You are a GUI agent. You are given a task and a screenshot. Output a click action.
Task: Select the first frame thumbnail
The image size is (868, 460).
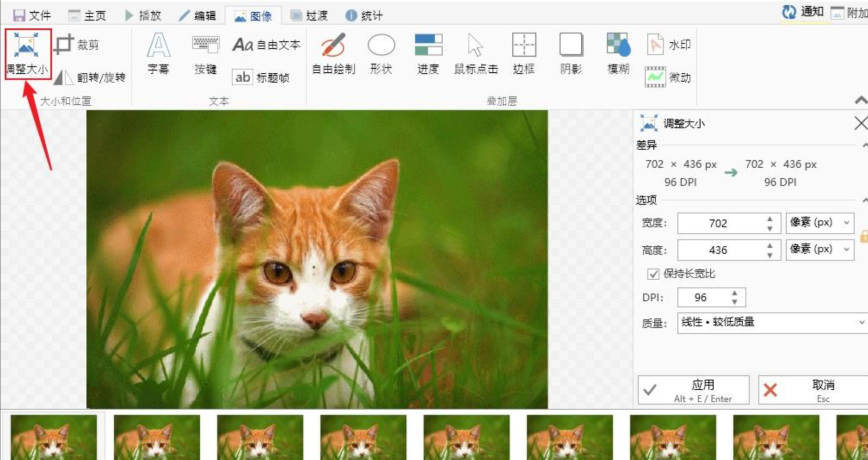coord(54,437)
